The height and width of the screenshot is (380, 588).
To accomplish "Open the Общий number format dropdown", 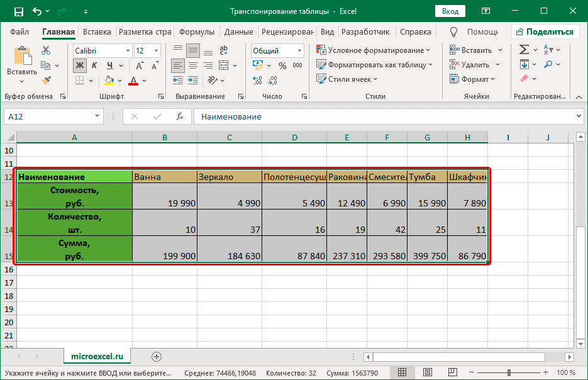I will [x=299, y=50].
